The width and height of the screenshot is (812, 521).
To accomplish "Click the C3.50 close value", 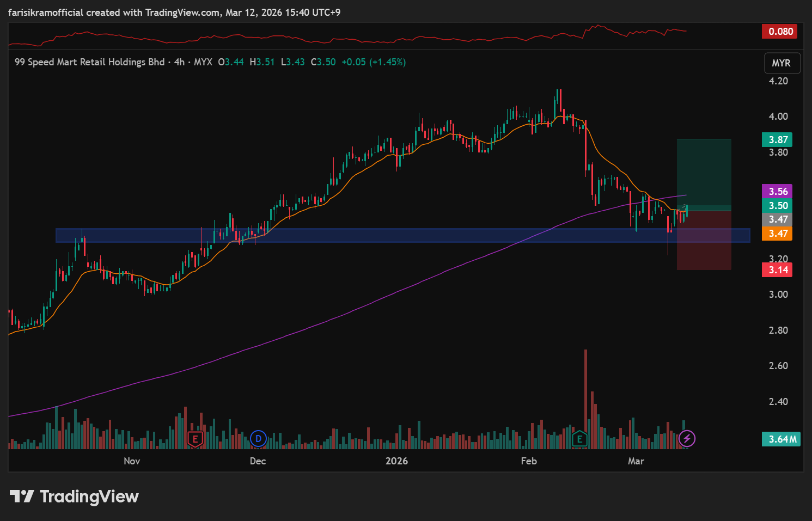I will click(323, 62).
